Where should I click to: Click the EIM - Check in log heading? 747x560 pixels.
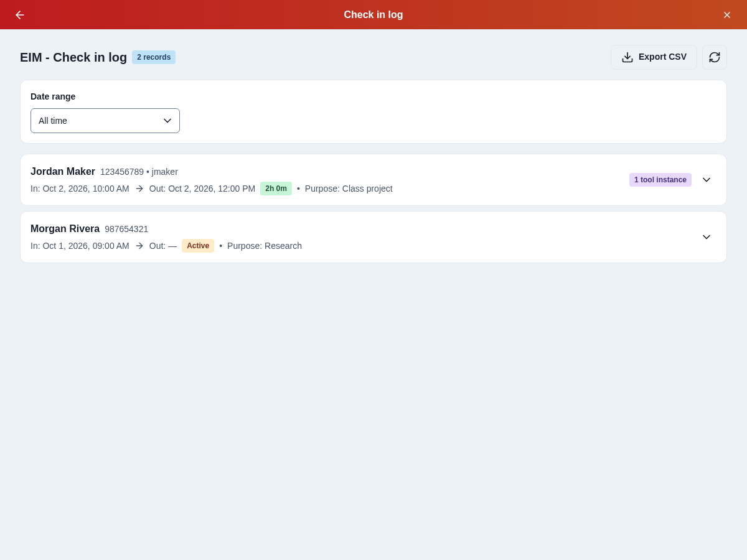(73, 57)
